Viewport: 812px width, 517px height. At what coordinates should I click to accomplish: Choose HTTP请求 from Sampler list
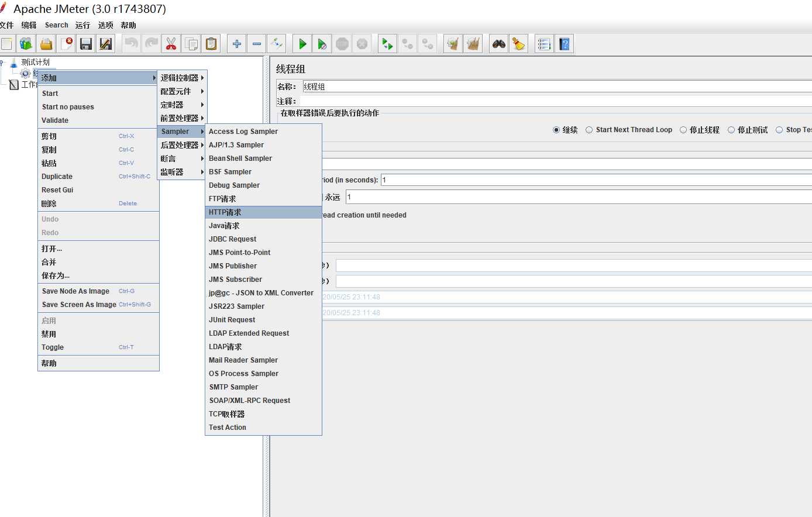263,212
